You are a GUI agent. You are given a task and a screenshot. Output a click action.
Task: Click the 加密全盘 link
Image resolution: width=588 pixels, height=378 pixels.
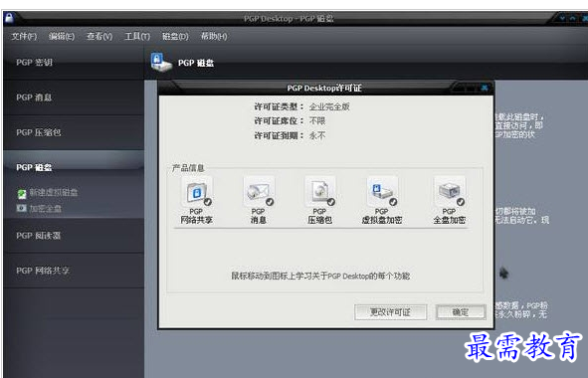click(46, 208)
